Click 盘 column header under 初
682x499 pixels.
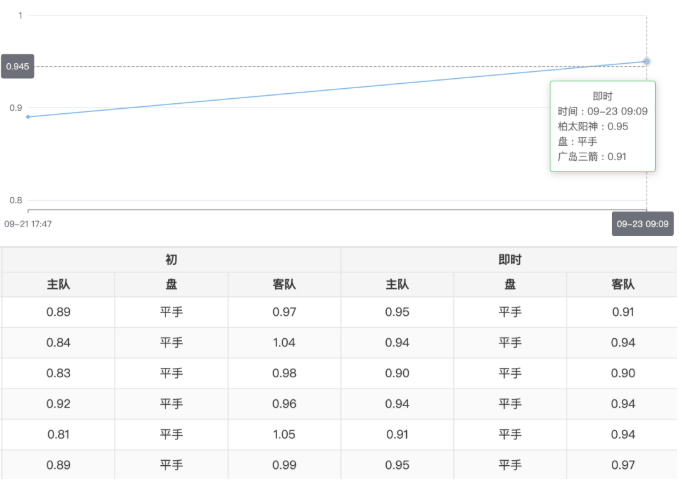point(171,285)
